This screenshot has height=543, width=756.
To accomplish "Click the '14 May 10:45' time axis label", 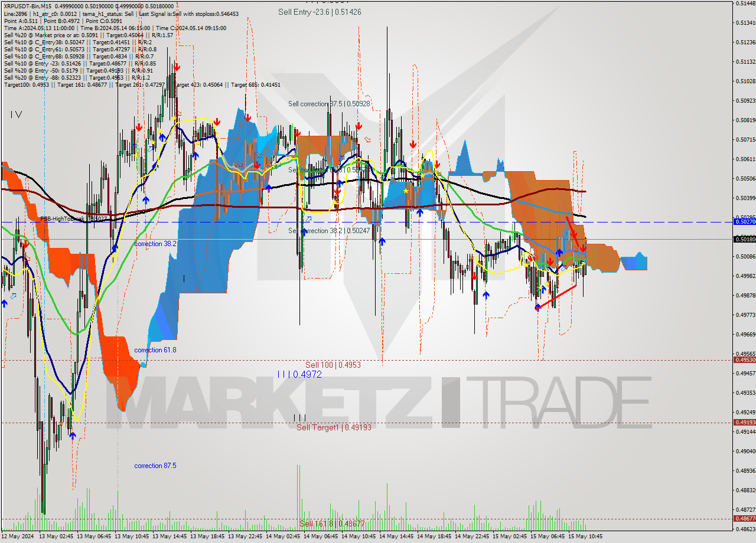I will click(359, 537).
